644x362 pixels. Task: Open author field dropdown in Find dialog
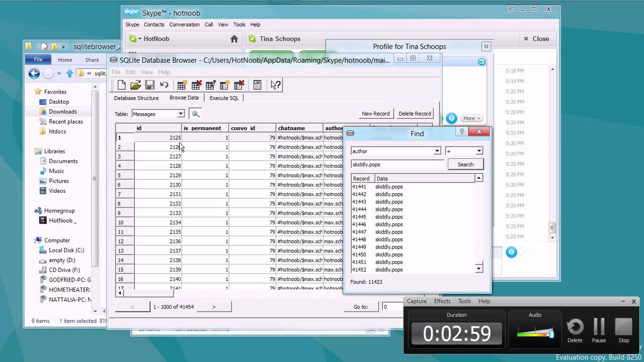tap(396, 151)
